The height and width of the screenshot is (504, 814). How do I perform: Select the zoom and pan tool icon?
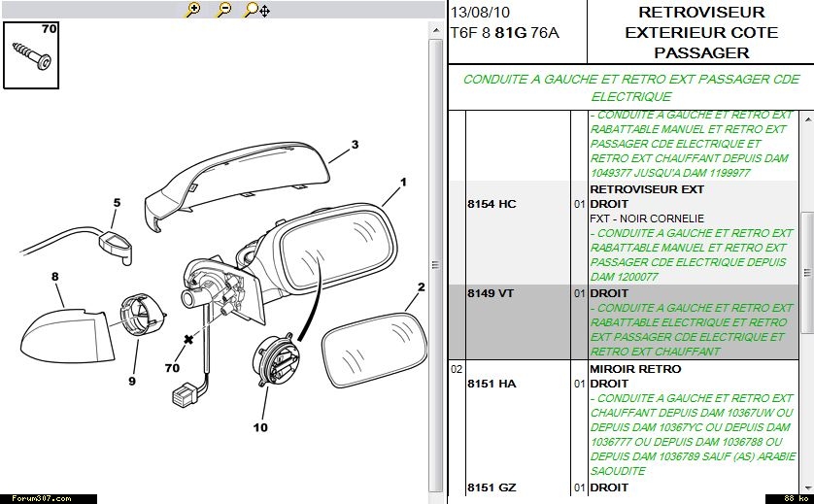[256, 10]
